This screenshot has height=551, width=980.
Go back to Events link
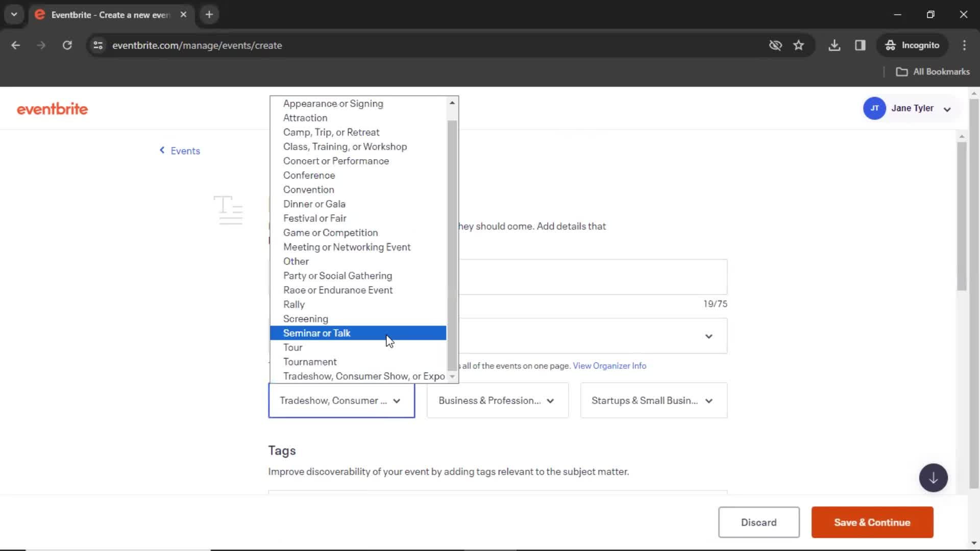click(180, 151)
